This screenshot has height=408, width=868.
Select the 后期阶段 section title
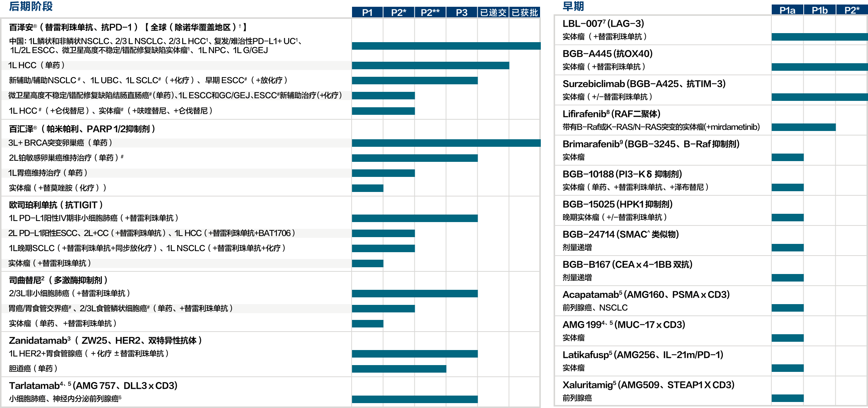tap(31, 6)
